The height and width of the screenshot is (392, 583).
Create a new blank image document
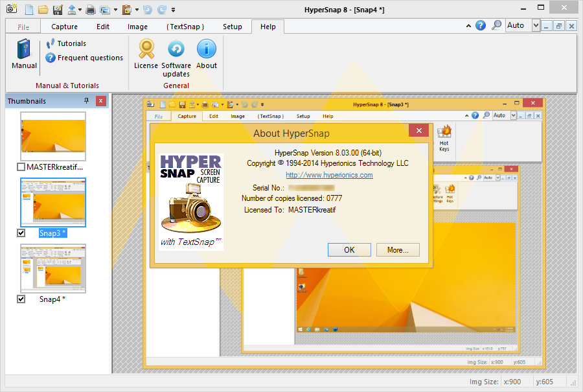(x=29, y=10)
